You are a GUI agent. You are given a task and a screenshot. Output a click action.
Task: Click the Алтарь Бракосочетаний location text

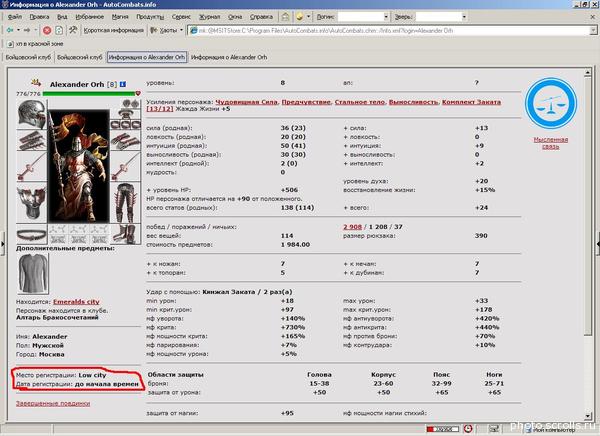(x=57, y=317)
